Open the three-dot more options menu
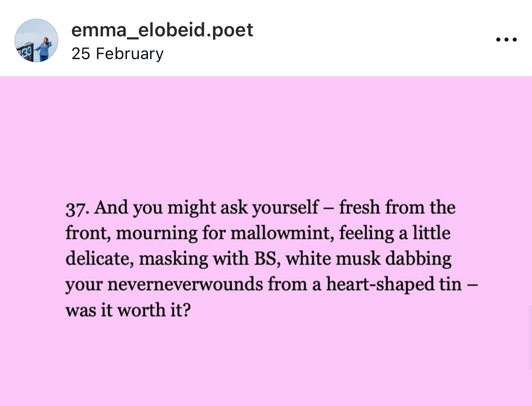Image resolution: width=532 pixels, height=406 pixels. coord(506,40)
